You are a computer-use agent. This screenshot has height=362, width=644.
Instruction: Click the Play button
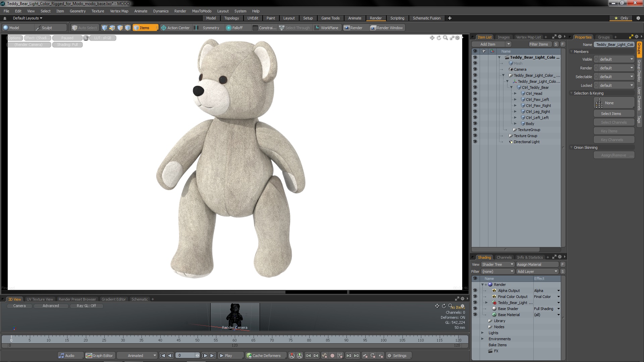(231, 356)
